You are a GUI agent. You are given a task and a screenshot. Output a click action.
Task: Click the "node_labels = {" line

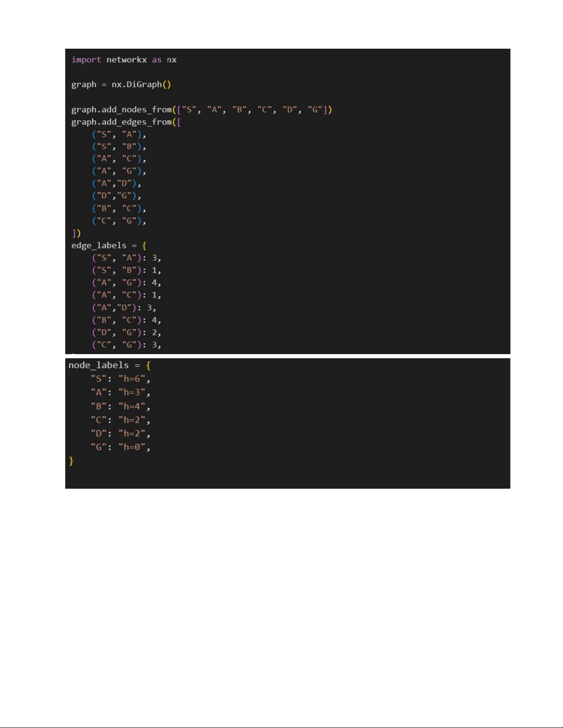click(x=110, y=366)
